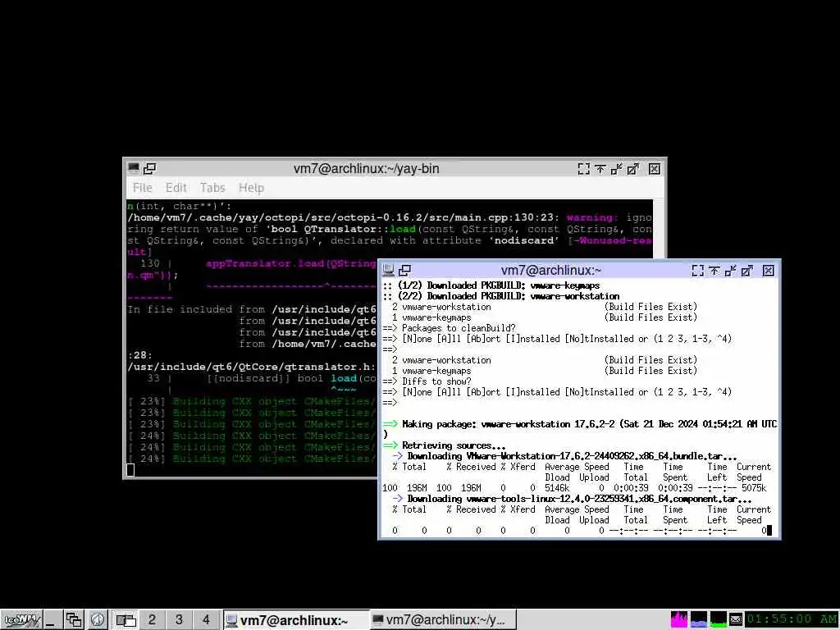840x630 pixels.
Task: Activate the vm7@archlinux:~/y... taskbar button
Action: 443,620
